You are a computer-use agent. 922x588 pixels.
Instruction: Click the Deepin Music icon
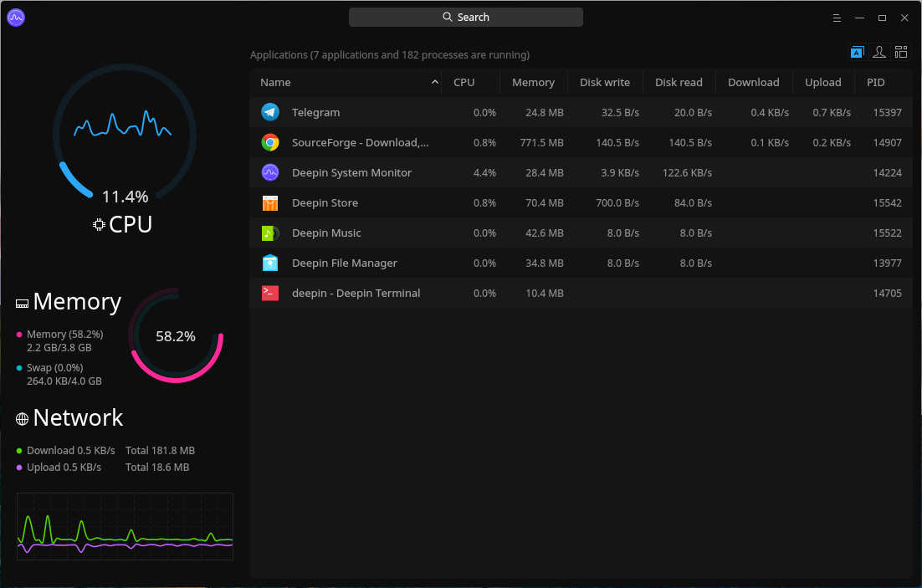pos(270,233)
